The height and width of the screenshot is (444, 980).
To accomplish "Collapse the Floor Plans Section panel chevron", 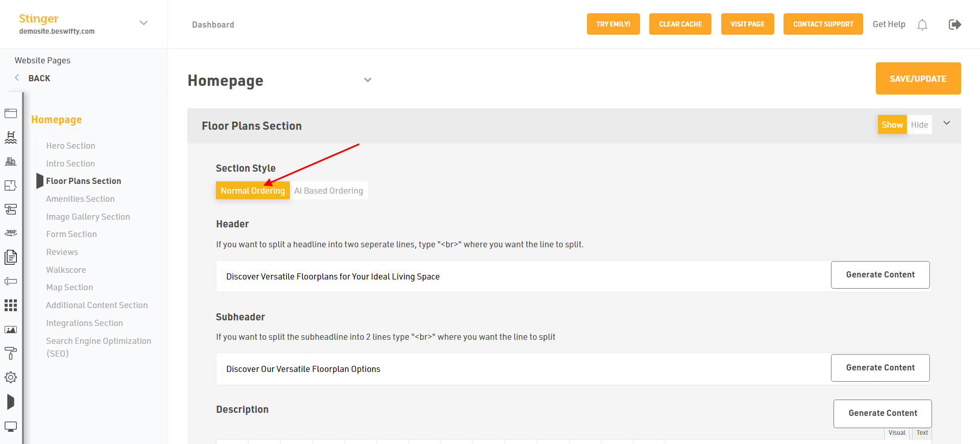I will [x=947, y=123].
